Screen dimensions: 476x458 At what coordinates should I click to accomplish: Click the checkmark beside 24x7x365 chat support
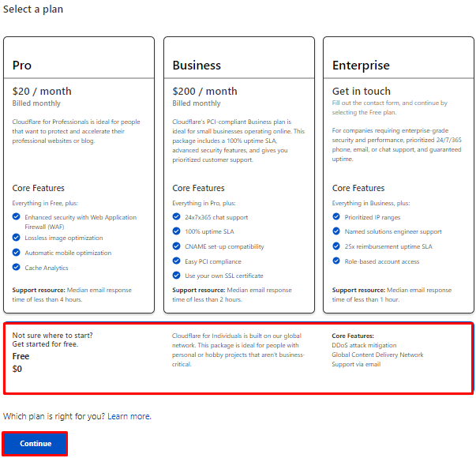pyautogui.click(x=176, y=216)
